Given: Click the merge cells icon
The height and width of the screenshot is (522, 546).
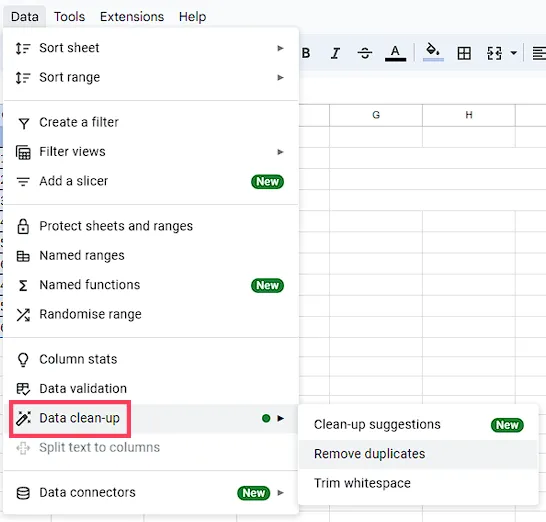Looking at the screenshot, I should pos(494,53).
